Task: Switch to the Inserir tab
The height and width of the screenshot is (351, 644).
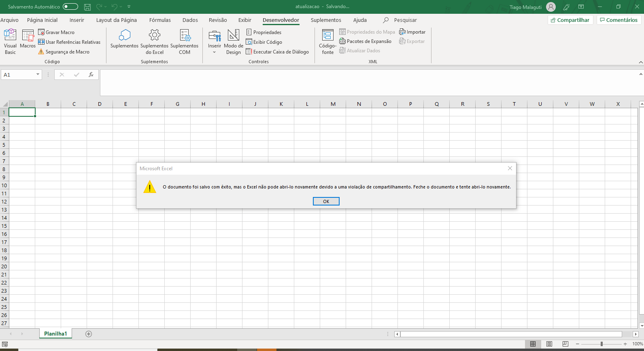Action: [x=77, y=20]
